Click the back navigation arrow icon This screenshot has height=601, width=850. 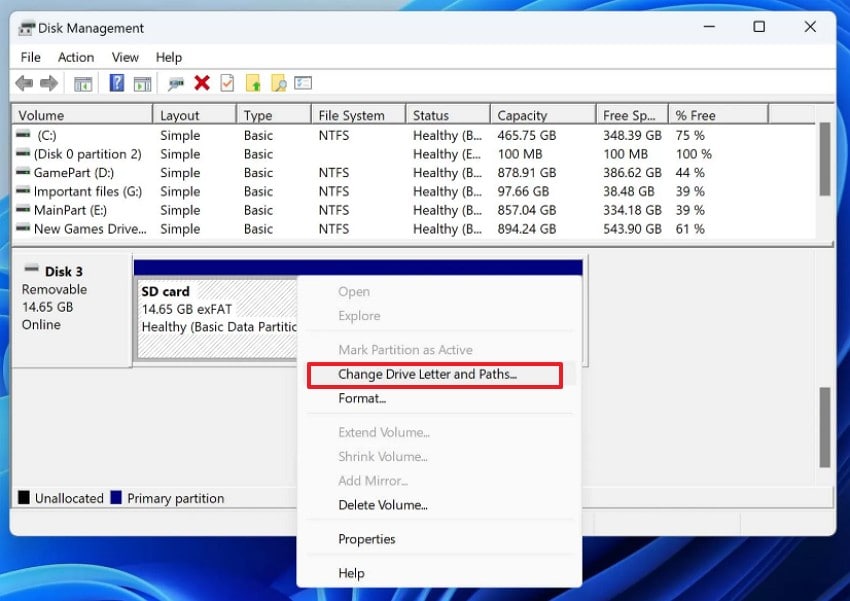[24, 83]
